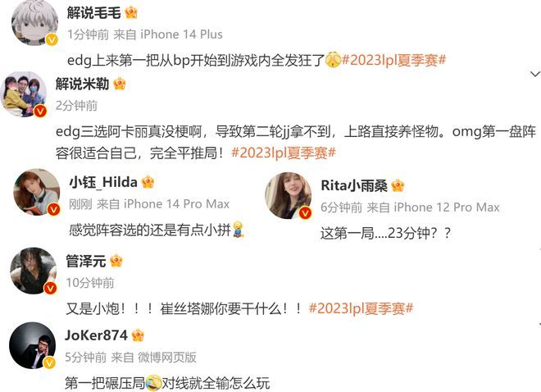Open the #2023lpl夏季赛# hashtag in 管泽元's post
Image resolution: width=541 pixels, height=392 pixels.
pyautogui.click(x=361, y=308)
